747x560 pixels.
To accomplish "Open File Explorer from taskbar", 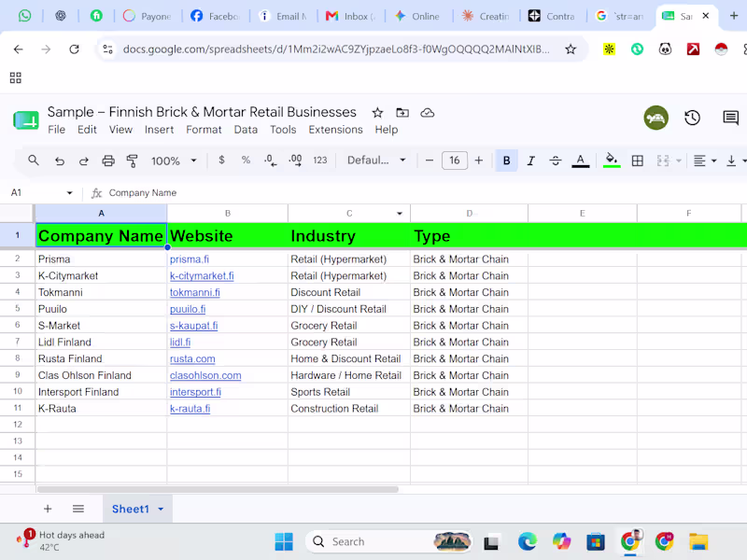I will 698,542.
